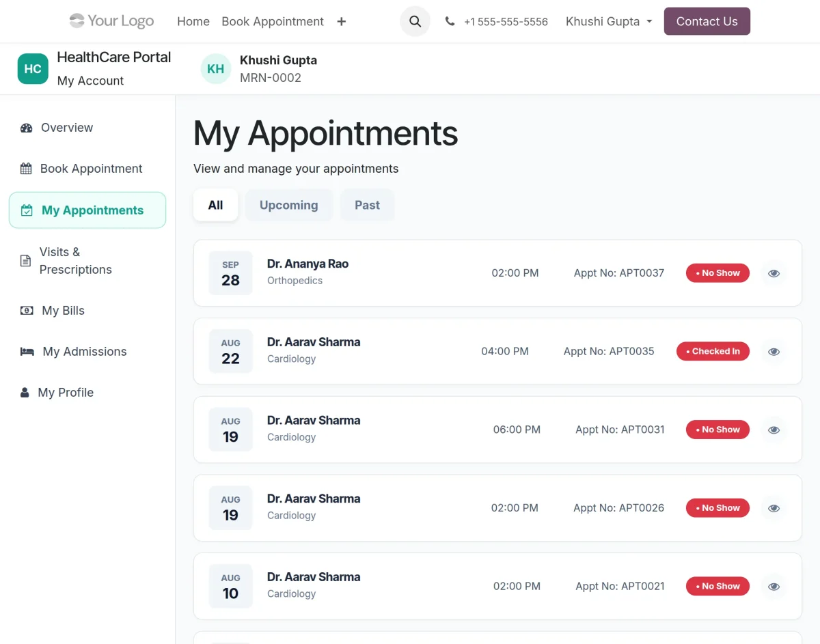Click the plus icon in top navigation
This screenshot has height=644, width=820.
click(342, 22)
